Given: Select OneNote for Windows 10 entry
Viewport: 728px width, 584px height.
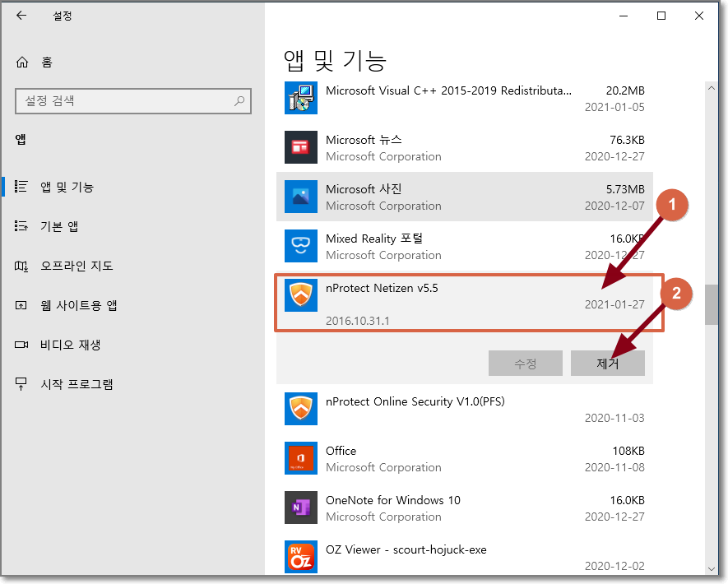Looking at the screenshot, I should tap(464, 508).
